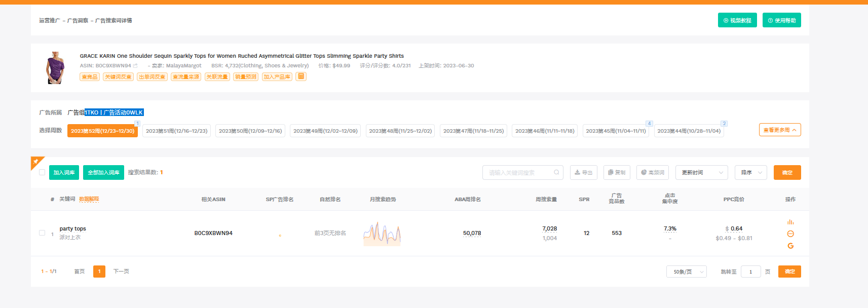Select week 2023第48周(11/25~12/02)
Viewport: 868px width, 308px height.
[x=400, y=131]
